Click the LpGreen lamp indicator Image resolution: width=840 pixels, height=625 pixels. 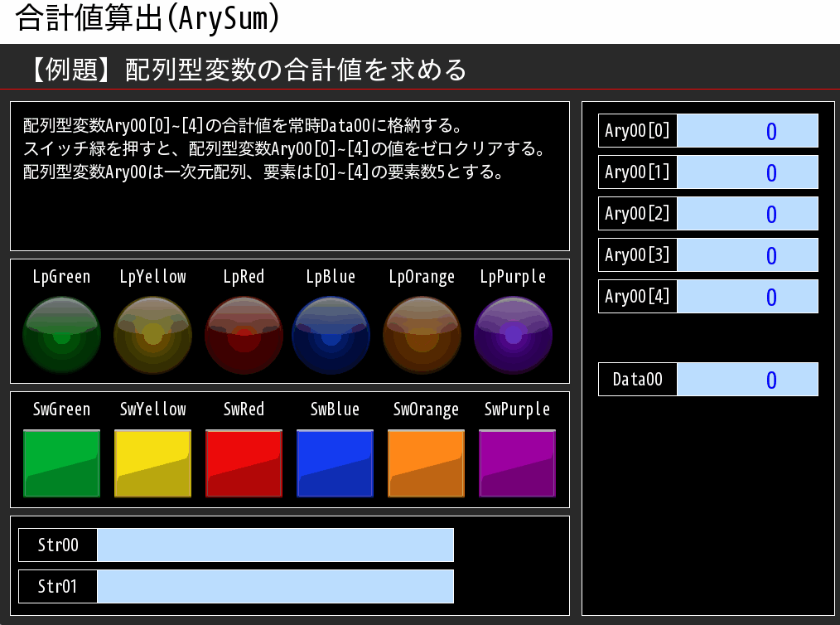tap(62, 334)
